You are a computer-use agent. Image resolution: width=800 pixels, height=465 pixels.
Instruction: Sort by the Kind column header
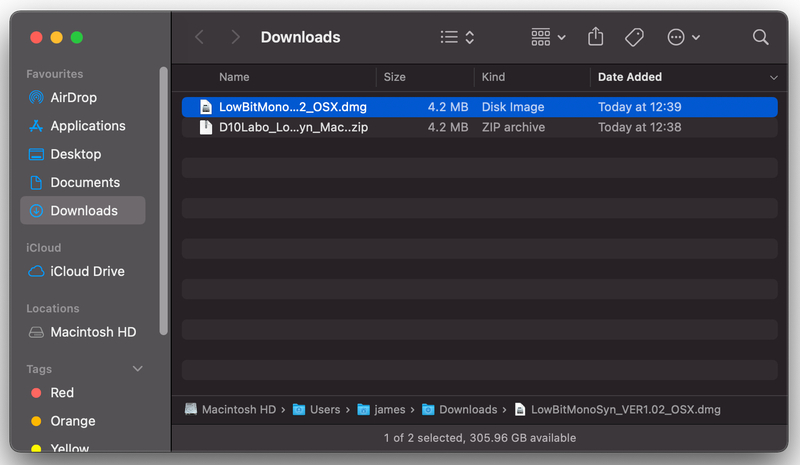click(493, 77)
